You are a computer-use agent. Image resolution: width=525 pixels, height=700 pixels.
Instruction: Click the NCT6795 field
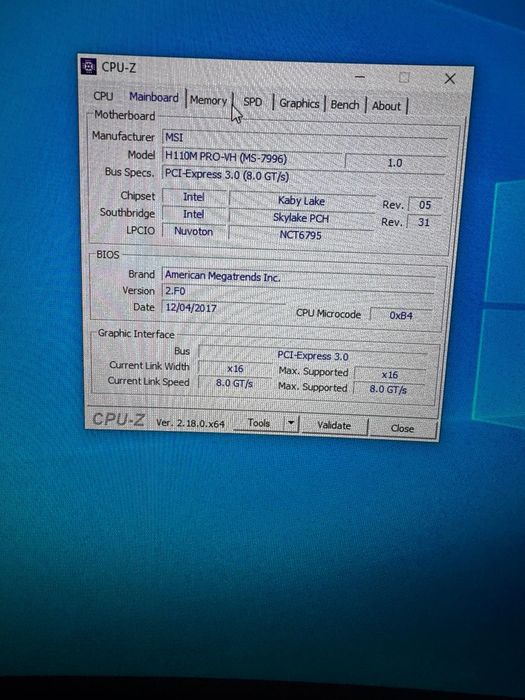pyautogui.click(x=300, y=235)
